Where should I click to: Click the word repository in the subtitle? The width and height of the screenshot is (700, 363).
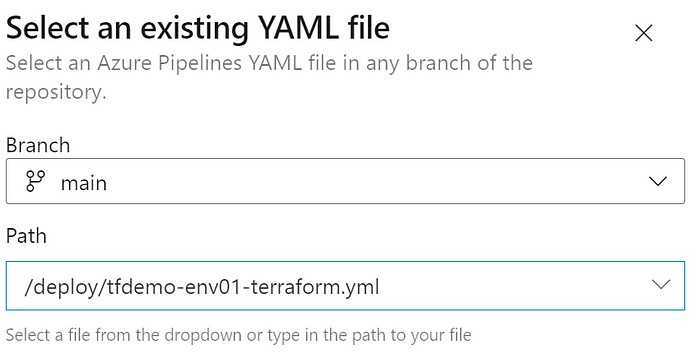pyautogui.click(x=56, y=92)
